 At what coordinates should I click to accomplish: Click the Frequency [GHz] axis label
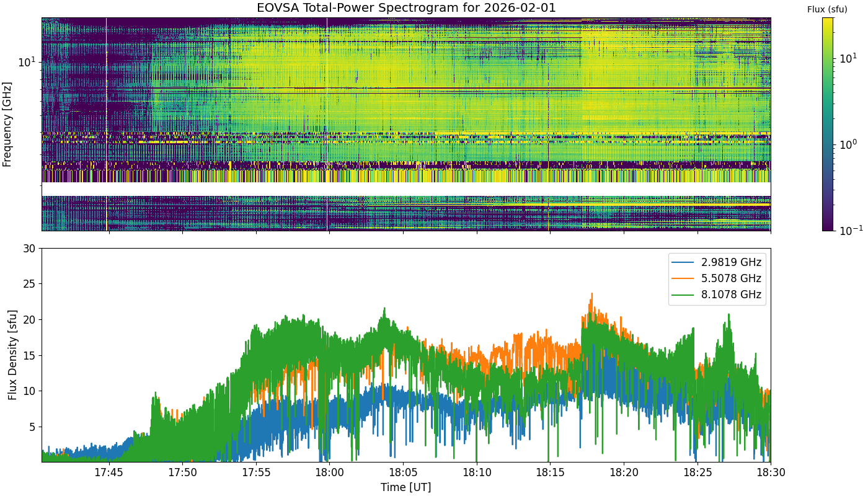7,124
